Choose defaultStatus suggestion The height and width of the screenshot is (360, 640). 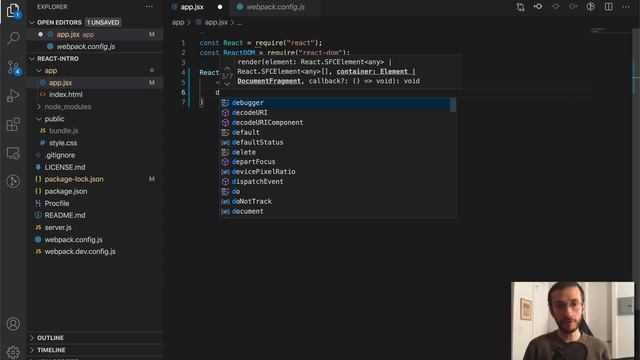tap(335, 142)
